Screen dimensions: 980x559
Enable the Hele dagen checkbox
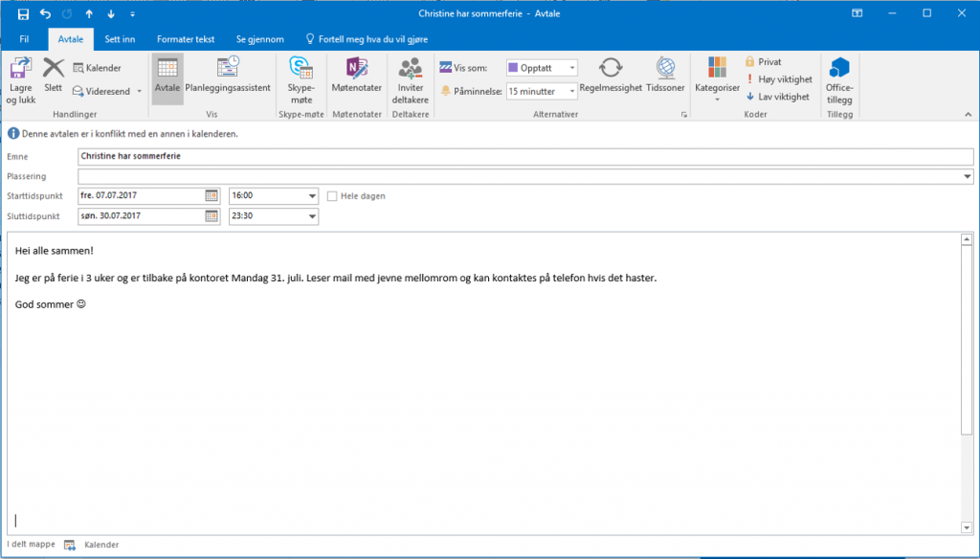(333, 196)
